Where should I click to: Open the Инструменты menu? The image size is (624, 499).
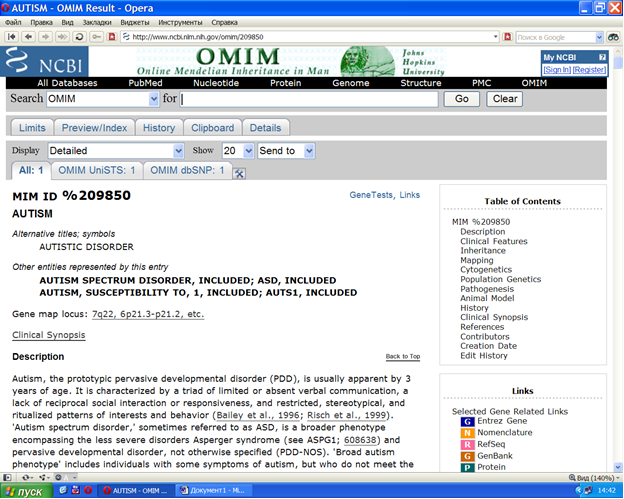(x=180, y=22)
